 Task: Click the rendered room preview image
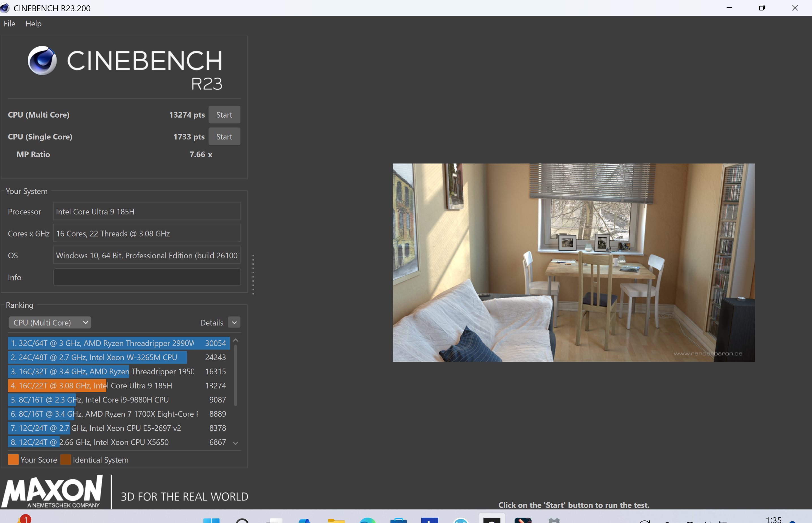pyautogui.click(x=574, y=262)
